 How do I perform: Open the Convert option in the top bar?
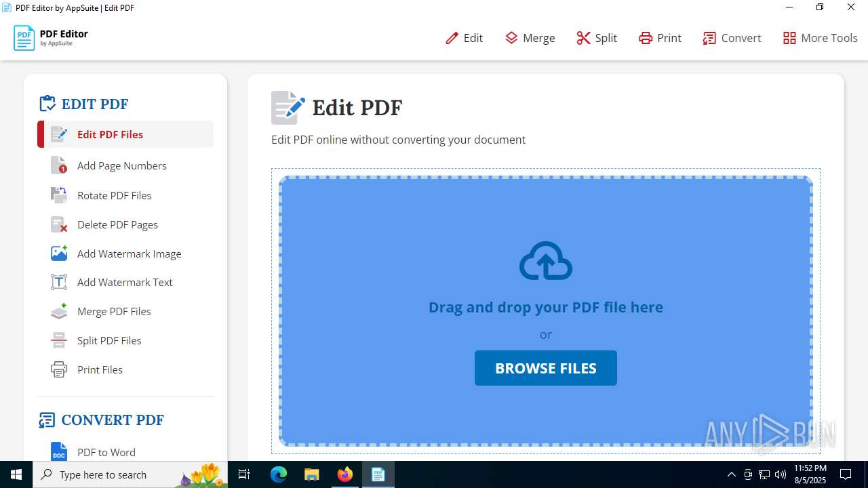point(732,38)
